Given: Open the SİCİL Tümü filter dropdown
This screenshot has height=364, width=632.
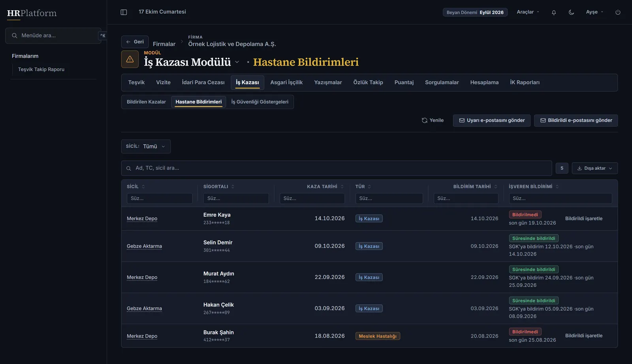Looking at the screenshot, I should tap(146, 146).
